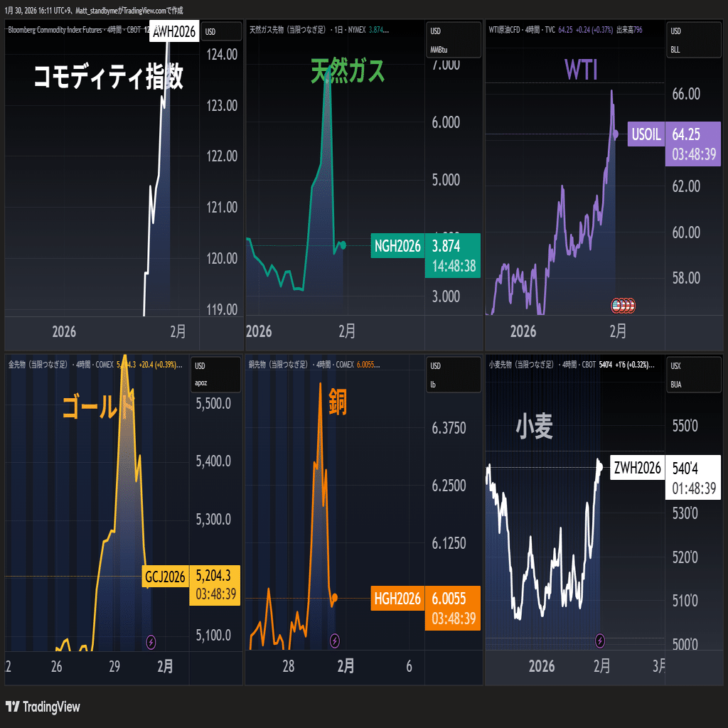Click the +20.4 (+0.39%) change in the gold header
This screenshot has height=728, width=728.
pos(158,365)
